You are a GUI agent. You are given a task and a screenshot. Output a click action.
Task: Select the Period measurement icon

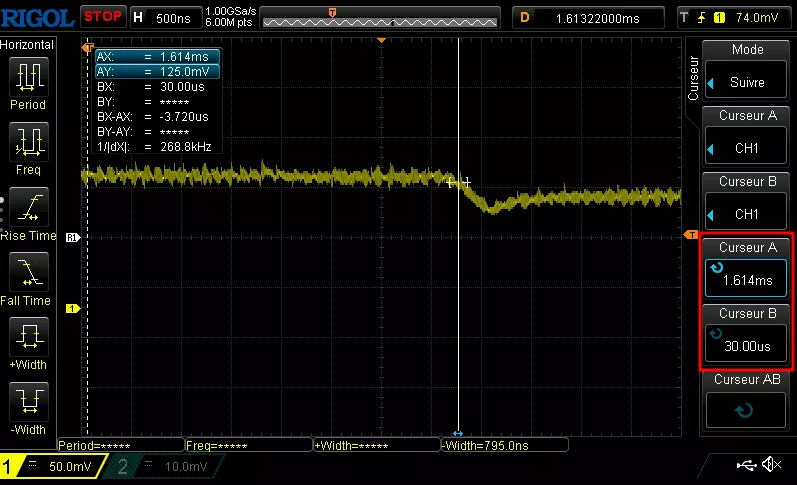pyautogui.click(x=28, y=78)
